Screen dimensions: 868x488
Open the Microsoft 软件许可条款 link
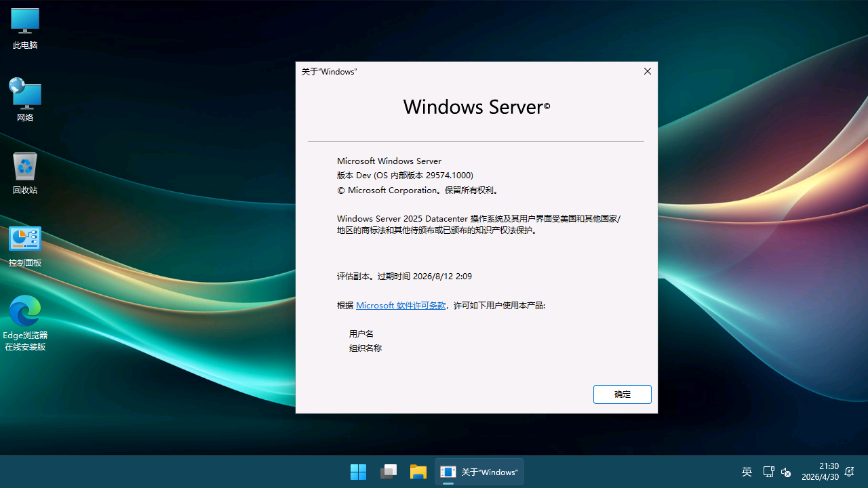pyautogui.click(x=401, y=306)
